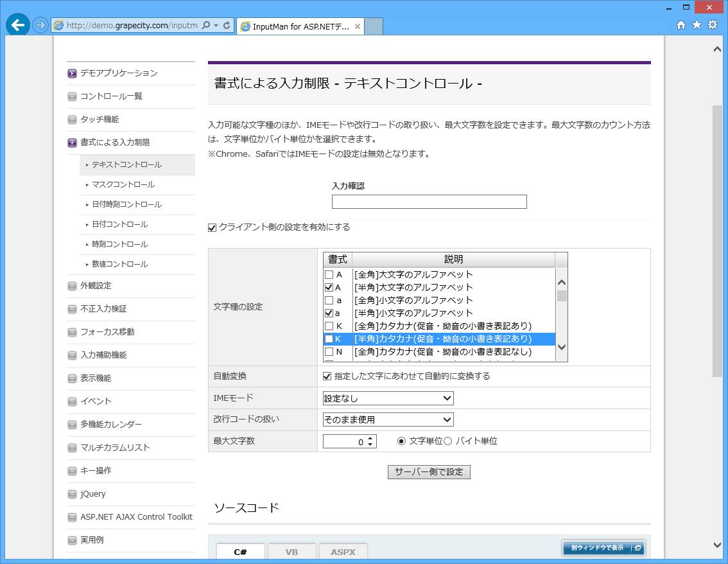This screenshot has height=564, width=728.
Task: Open the 日付時刻コントロール link
Action: point(126,204)
